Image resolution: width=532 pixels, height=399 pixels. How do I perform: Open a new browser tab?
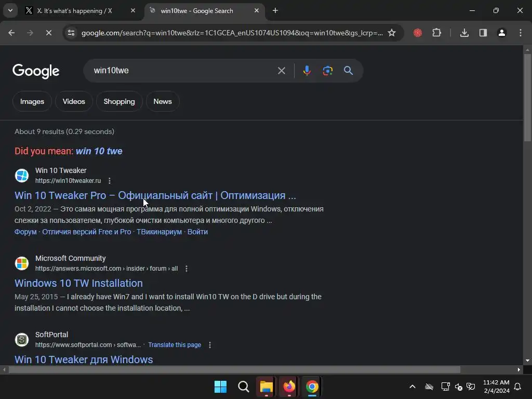275,10
